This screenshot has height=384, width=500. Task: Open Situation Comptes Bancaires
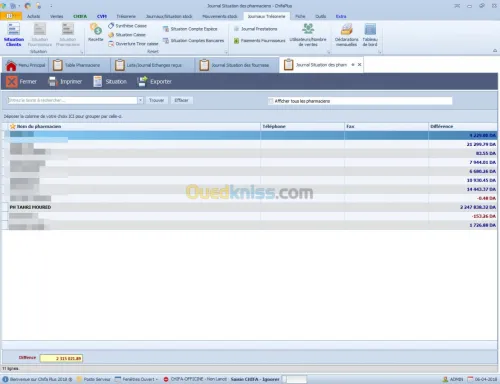coord(193,41)
